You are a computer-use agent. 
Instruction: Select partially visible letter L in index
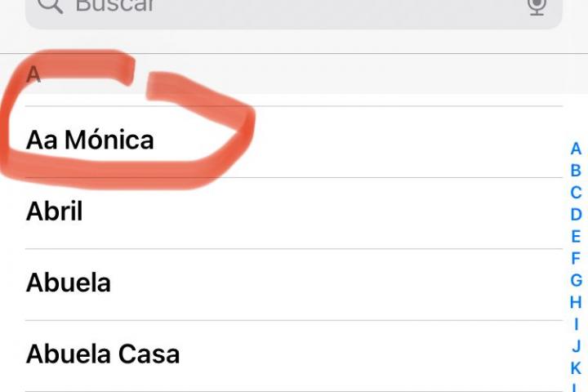576,388
